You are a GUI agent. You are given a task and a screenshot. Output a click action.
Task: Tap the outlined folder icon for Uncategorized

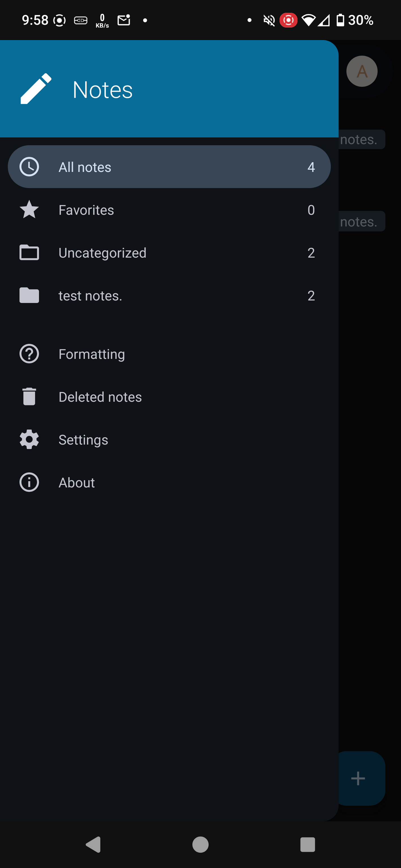click(29, 253)
